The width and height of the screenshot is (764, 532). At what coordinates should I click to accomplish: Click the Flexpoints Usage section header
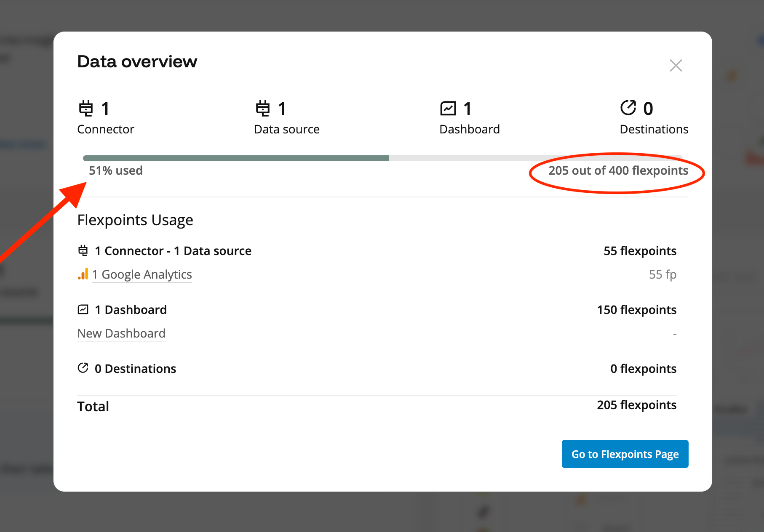coord(135,220)
